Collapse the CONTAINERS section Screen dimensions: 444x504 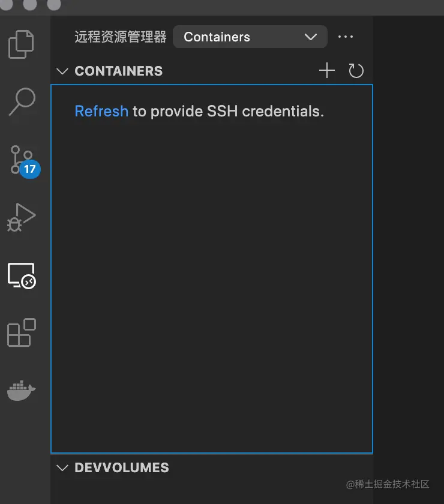62,71
